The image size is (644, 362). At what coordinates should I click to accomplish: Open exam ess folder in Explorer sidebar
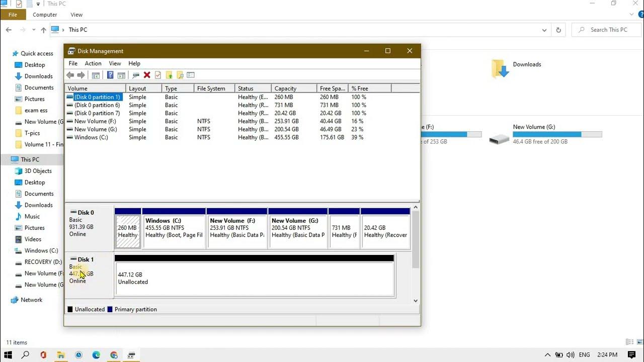(36, 110)
